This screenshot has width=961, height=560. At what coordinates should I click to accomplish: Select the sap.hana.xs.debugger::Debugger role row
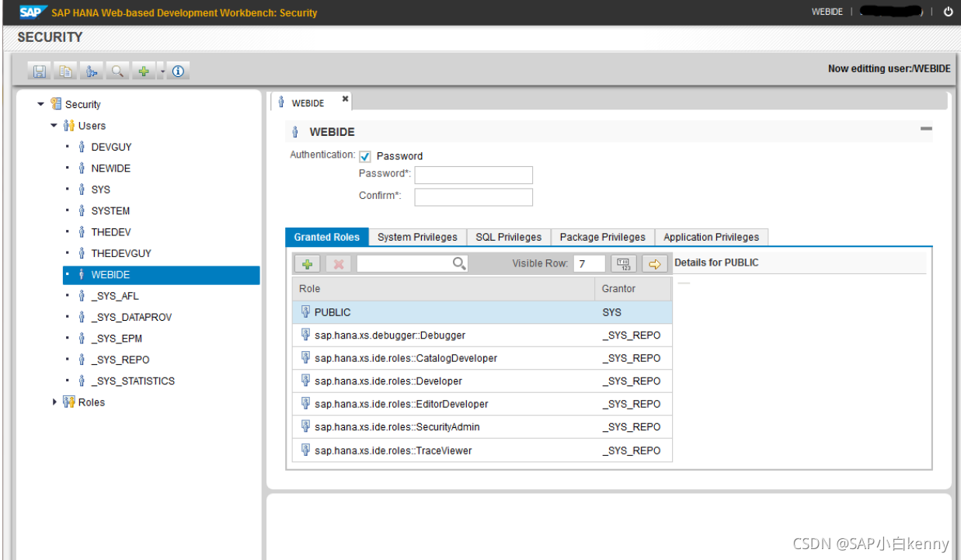pyautogui.click(x=482, y=336)
